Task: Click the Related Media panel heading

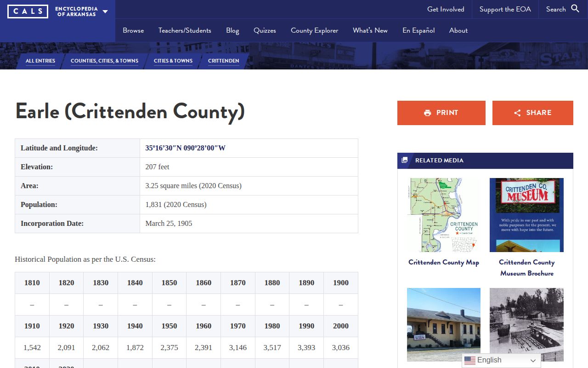Action: 485,161
